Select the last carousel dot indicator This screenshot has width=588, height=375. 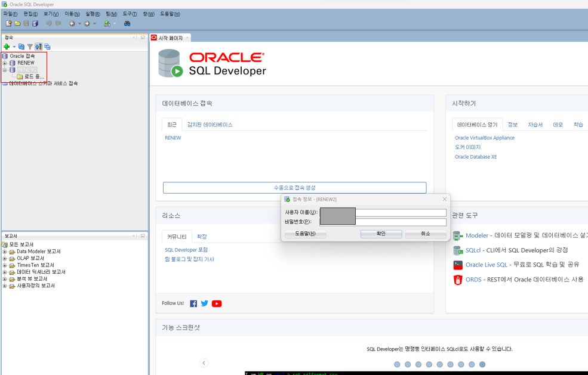(482, 364)
